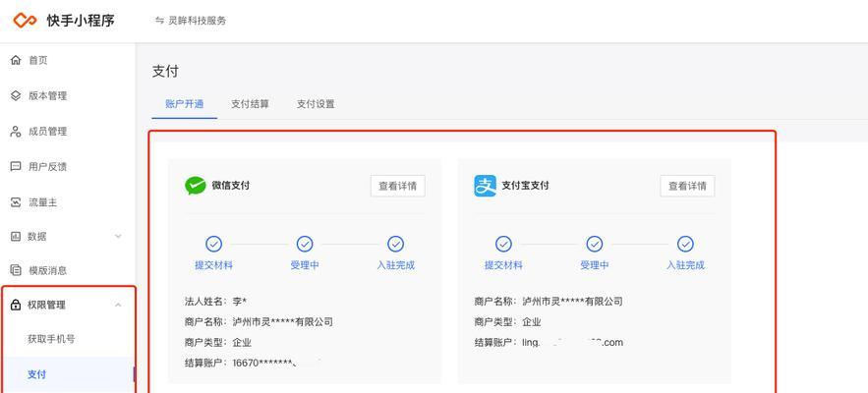Click WeChat 商户名称 value 泸州市灵*****有限公司
The image size is (868, 393).
point(283,321)
